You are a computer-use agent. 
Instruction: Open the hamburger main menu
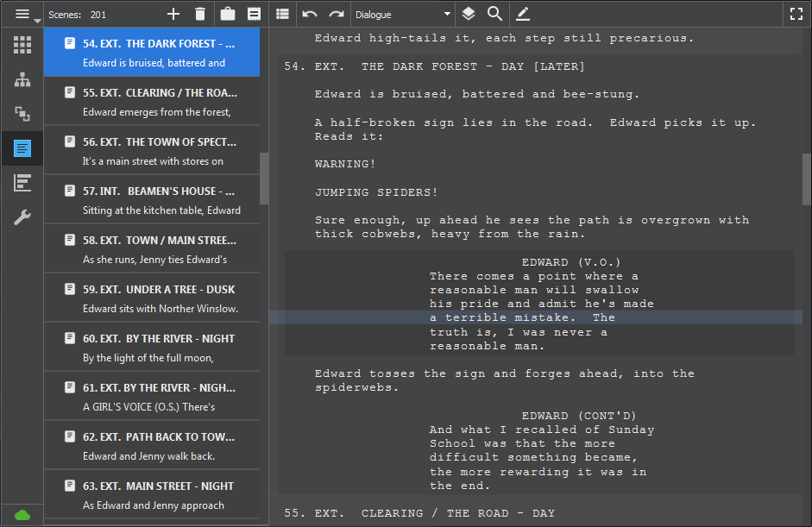pos(22,14)
